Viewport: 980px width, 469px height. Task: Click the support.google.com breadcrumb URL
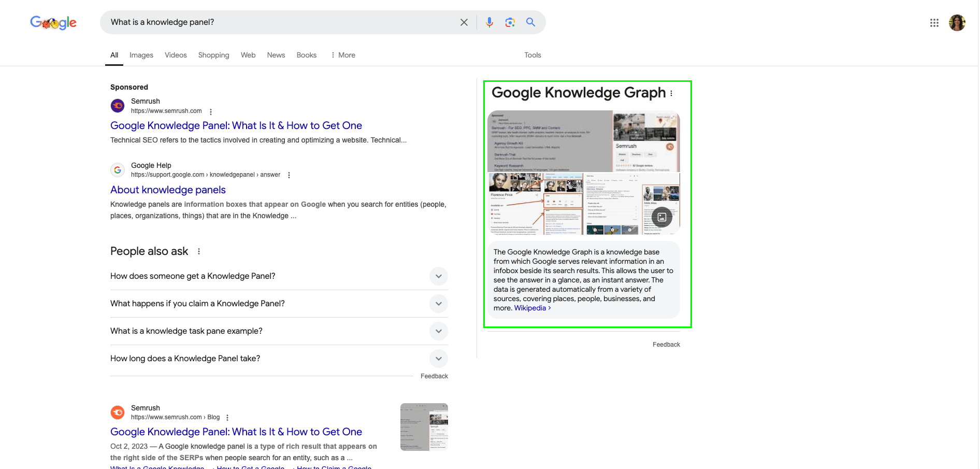[x=206, y=175]
